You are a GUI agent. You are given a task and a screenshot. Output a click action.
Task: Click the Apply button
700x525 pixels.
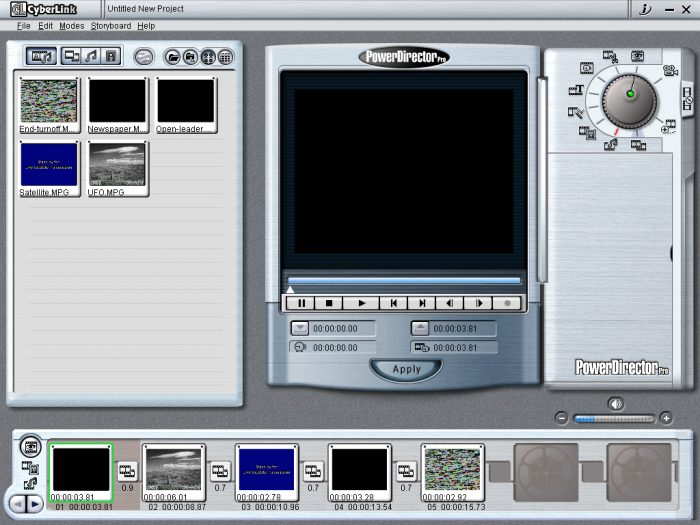[x=406, y=369]
